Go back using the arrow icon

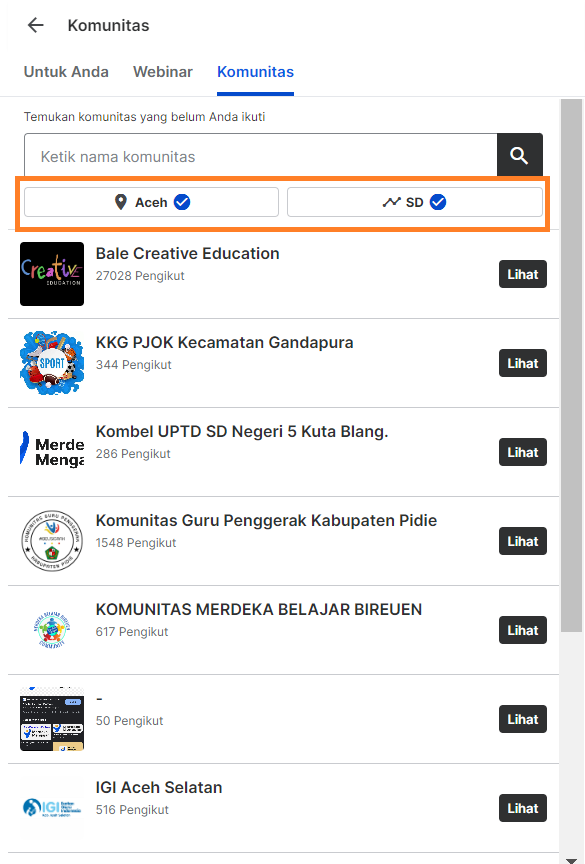coord(36,25)
